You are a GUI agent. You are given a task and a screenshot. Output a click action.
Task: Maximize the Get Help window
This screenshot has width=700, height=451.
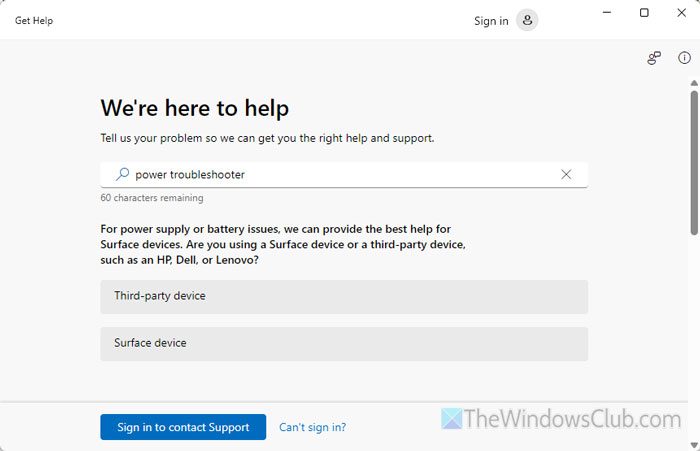point(644,13)
